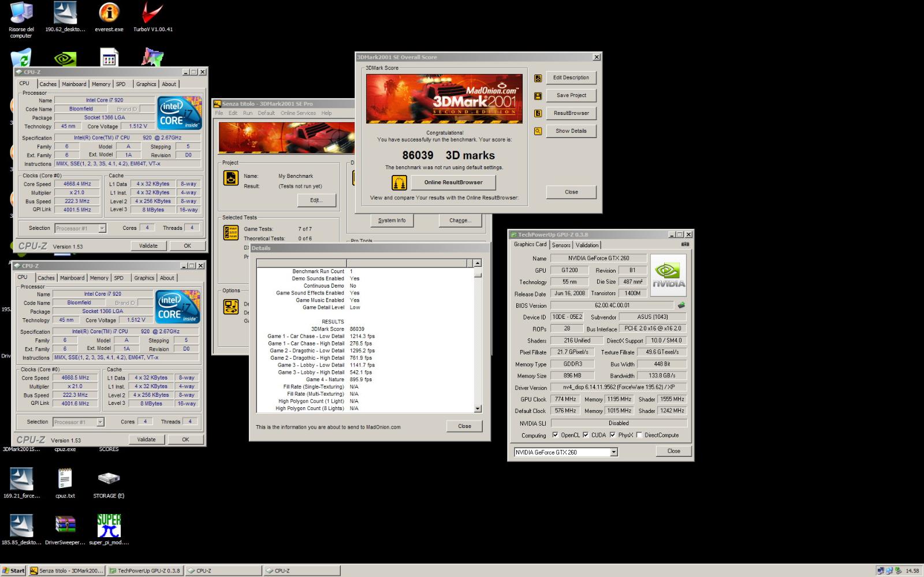Click the Project section icon in 3DMark2001
924x577 pixels.
[x=230, y=178]
